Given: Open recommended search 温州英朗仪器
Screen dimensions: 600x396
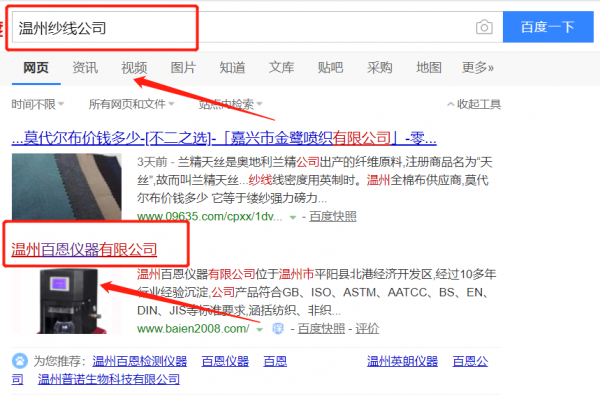Looking at the screenshot, I should 402,361.
